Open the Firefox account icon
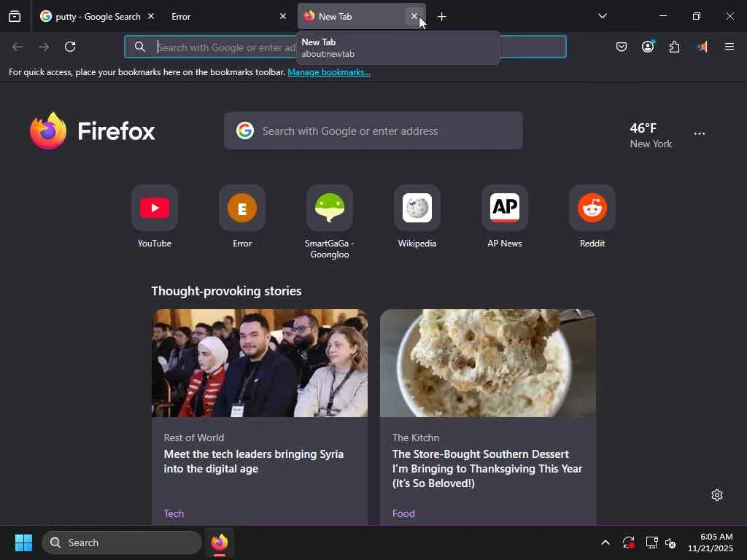This screenshot has height=560, width=747. click(x=648, y=47)
